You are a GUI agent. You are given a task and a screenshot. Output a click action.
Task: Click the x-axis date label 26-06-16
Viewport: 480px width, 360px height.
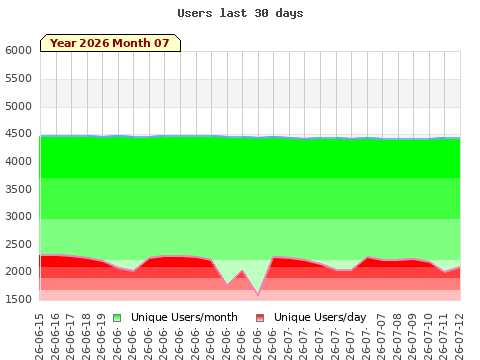(54, 337)
